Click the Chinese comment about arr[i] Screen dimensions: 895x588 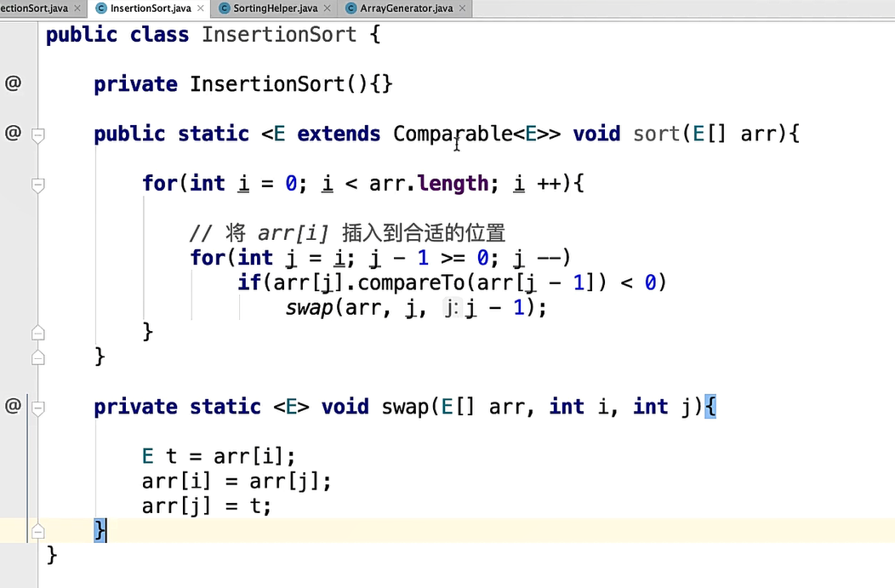pyautogui.click(x=347, y=233)
